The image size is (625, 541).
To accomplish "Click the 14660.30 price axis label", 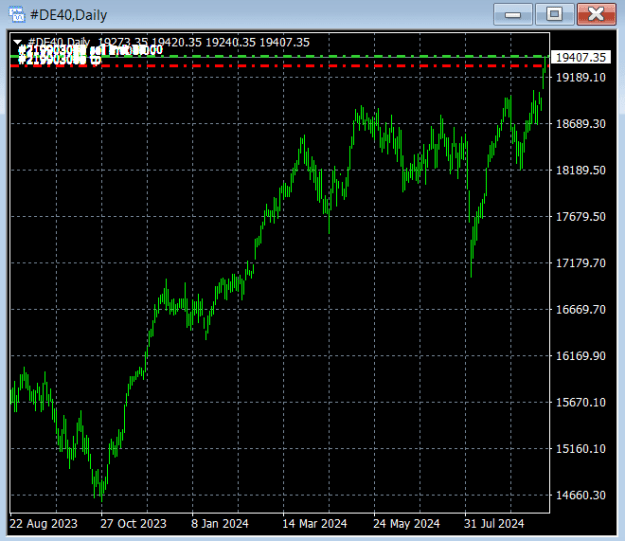I will [580, 495].
